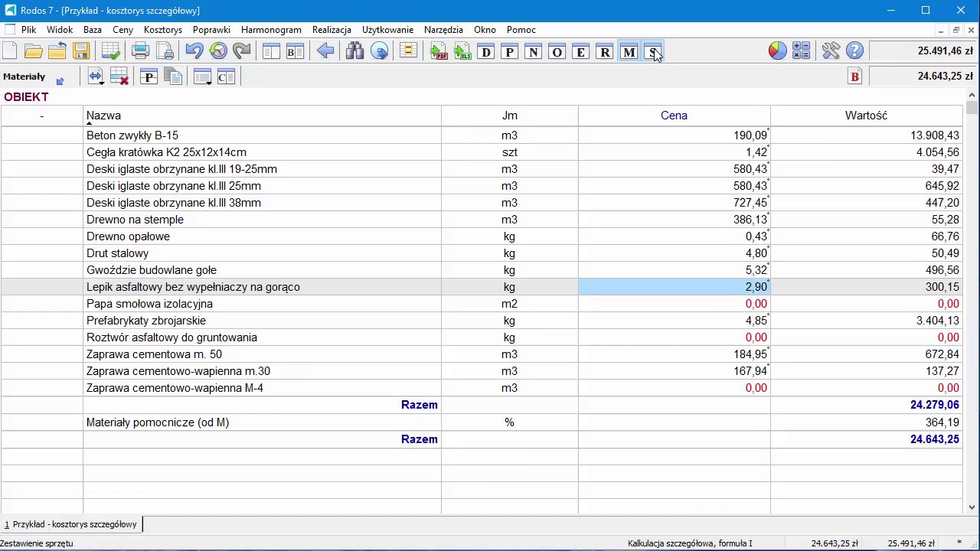
Task: Click the P table icon in second toolbar
Action: pos(149,77)
